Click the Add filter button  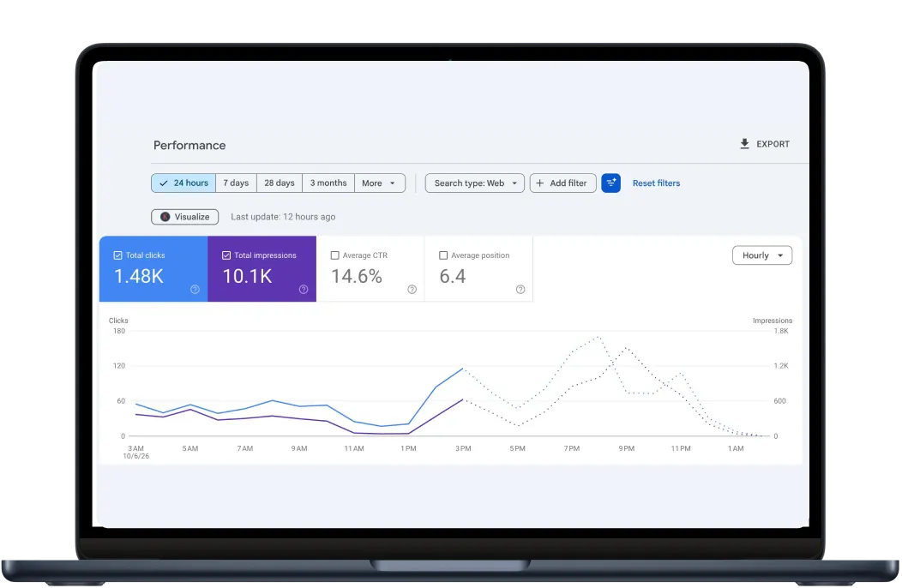562,183
